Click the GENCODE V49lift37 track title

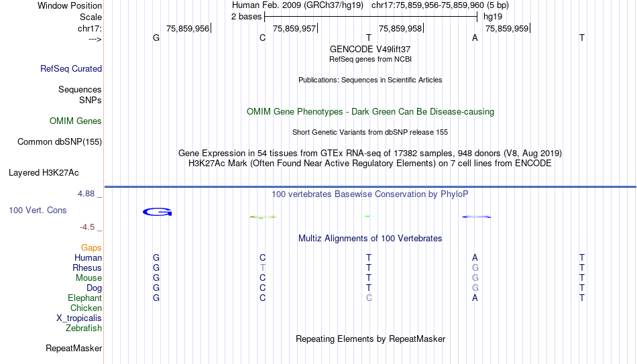370,49
